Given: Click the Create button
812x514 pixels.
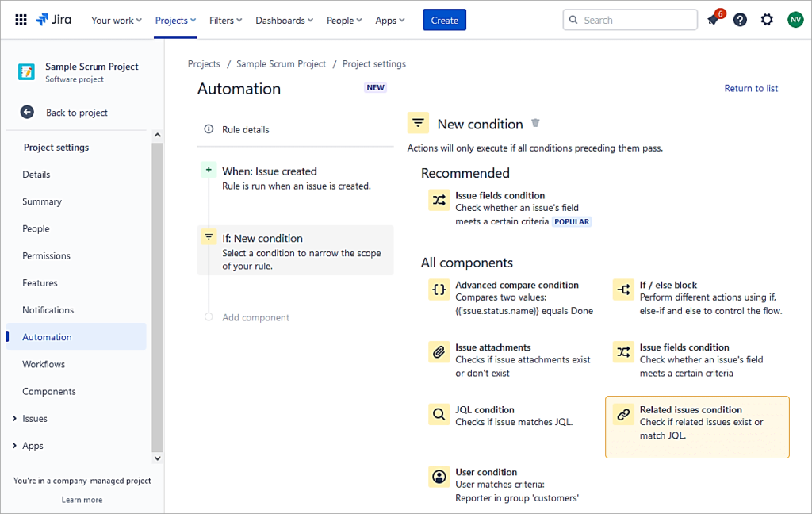Looking at the screenshot, I should [444, 20].
